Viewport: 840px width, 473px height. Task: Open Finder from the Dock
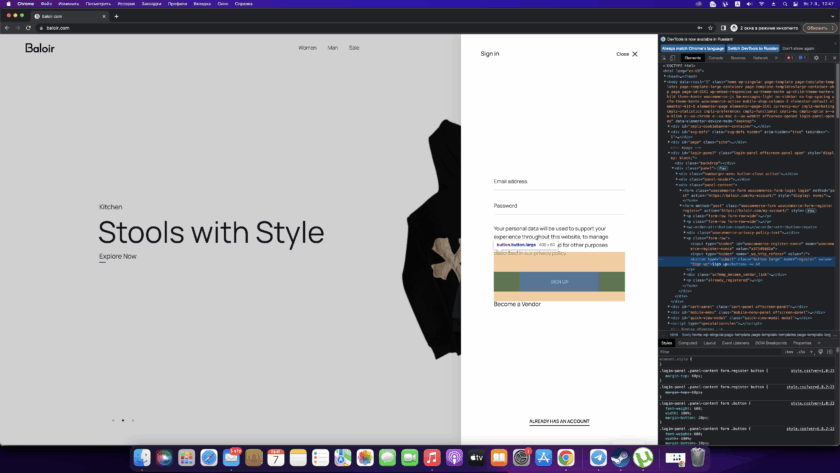142,457
